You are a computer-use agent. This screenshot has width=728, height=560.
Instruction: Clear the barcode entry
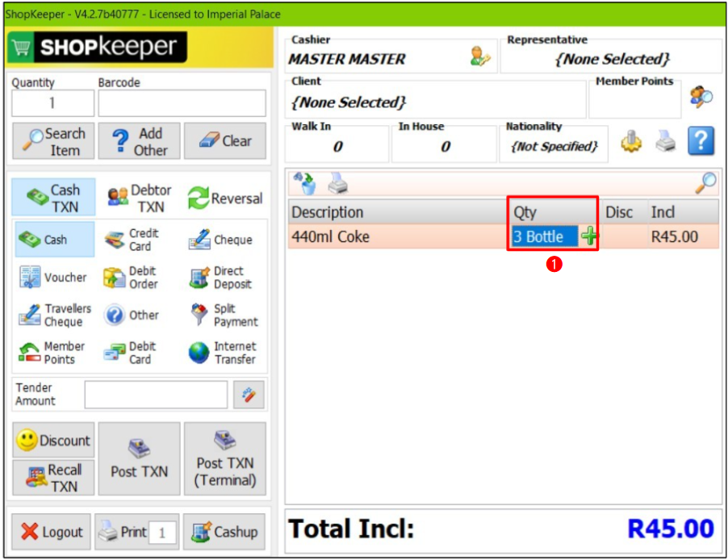pyautogui.click(x=225, y=141)
